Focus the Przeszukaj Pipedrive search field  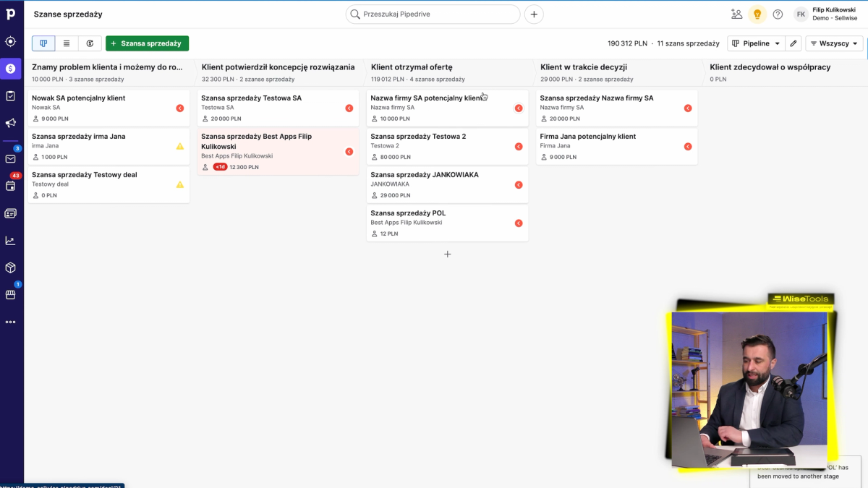(x=433, y=14)
